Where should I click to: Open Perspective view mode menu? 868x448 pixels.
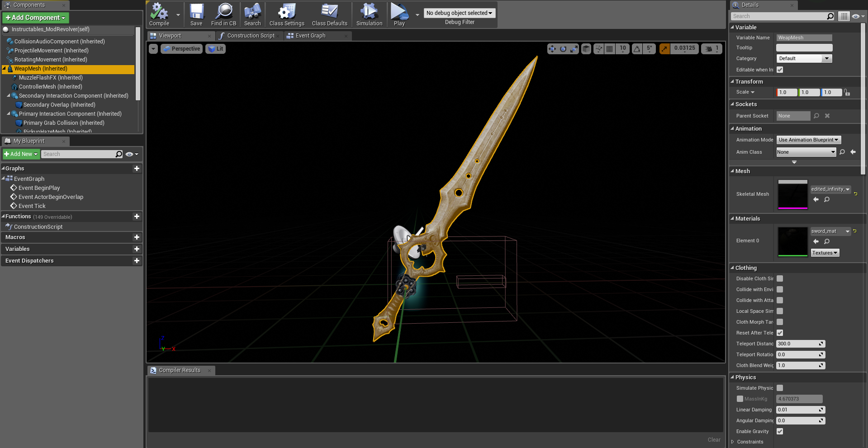click(x=181, y=49)
